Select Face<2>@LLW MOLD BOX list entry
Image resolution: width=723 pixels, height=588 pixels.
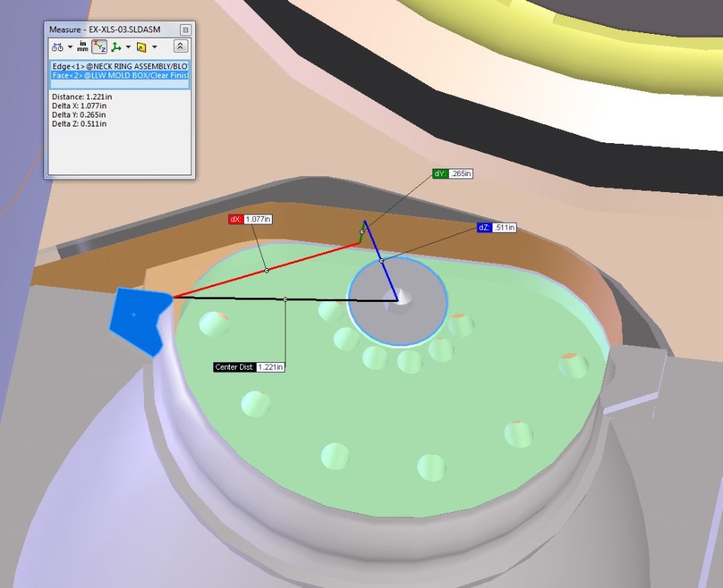pyautogui.click(x=120, y=75)
